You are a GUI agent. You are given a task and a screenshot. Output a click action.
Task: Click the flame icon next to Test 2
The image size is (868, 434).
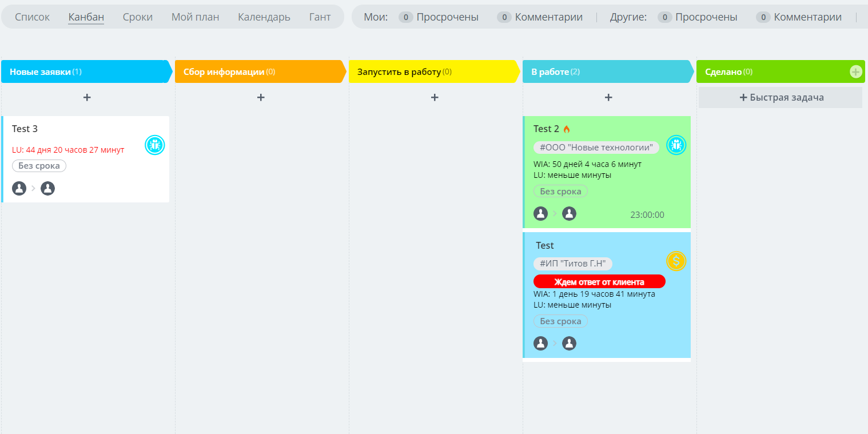567,129
